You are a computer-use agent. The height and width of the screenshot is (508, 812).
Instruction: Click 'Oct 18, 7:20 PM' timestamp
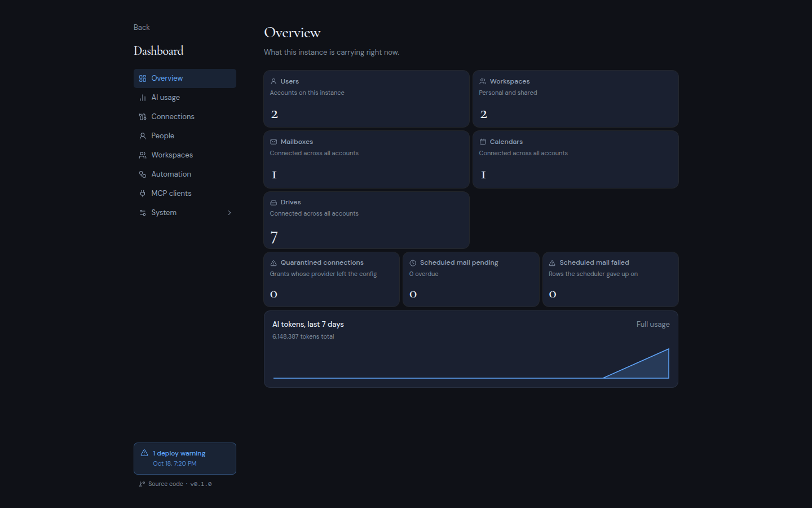click(175, 463)
